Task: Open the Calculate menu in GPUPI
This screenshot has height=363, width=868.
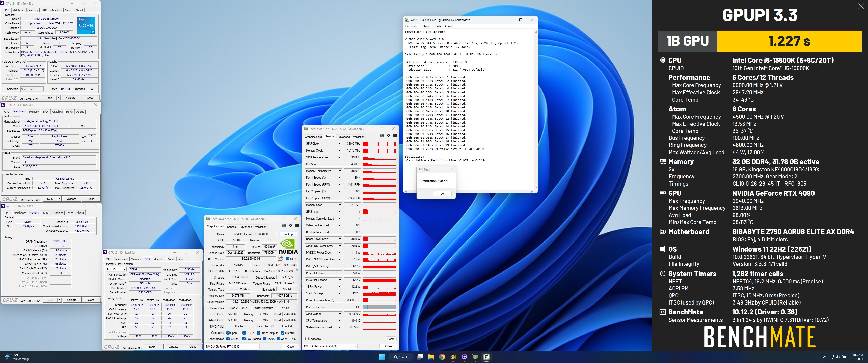Action: pyautogui.click(x=411, y=26)
